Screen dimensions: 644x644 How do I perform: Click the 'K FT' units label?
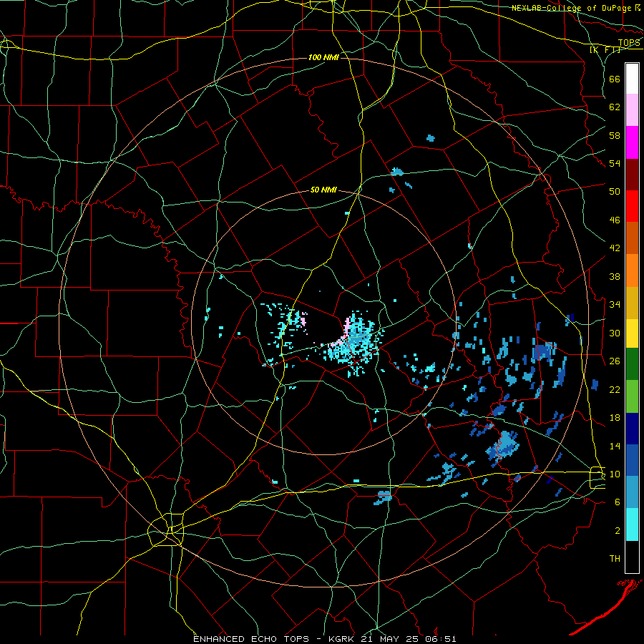click(605, 49)
